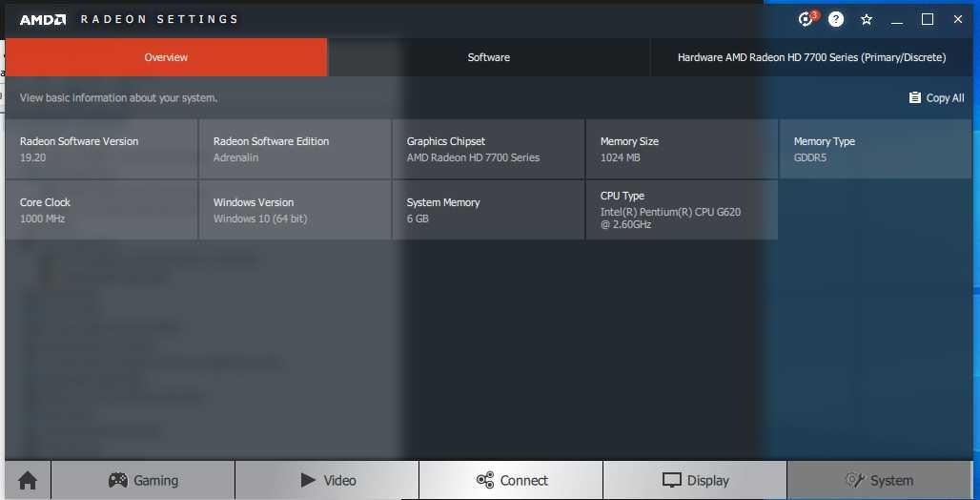Click the share-nodes icon on the Connect tab

(485, 480)
